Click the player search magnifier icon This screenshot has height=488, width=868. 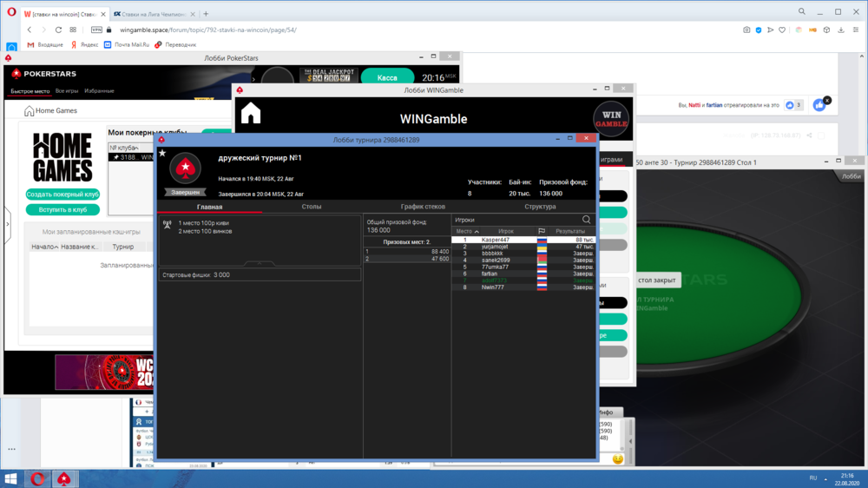click(587, 220)
